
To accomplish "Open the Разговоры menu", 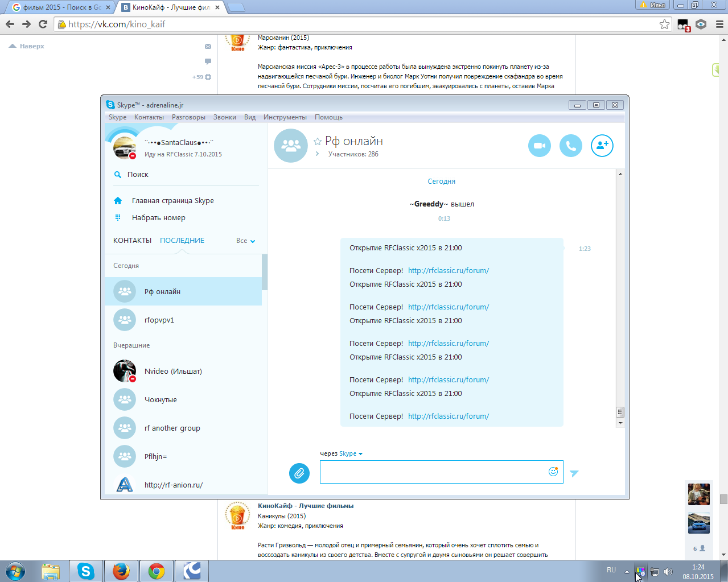I will click(188, 117).
